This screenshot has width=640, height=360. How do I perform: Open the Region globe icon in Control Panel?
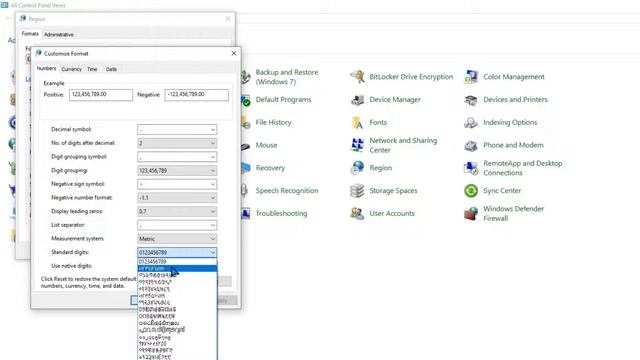(x=358, y=168)
